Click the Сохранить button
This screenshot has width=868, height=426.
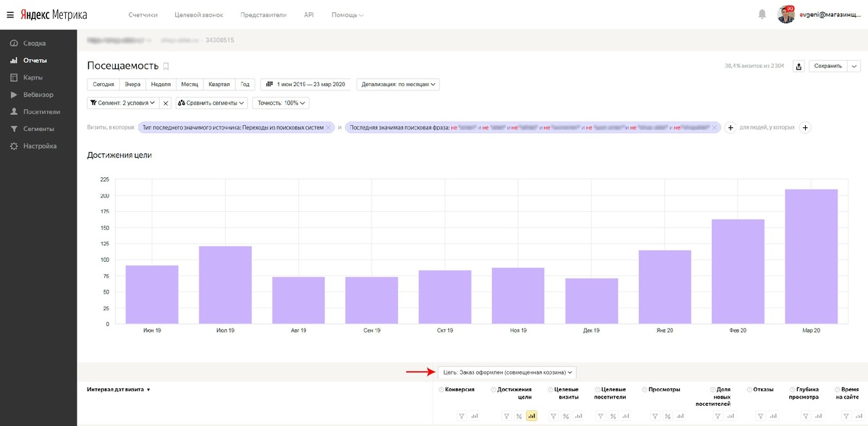[827, 66]
